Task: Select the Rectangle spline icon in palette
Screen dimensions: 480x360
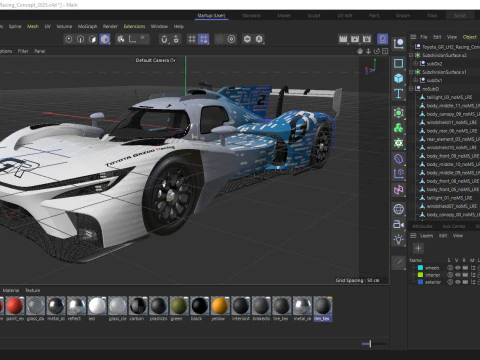Action: 398,63
